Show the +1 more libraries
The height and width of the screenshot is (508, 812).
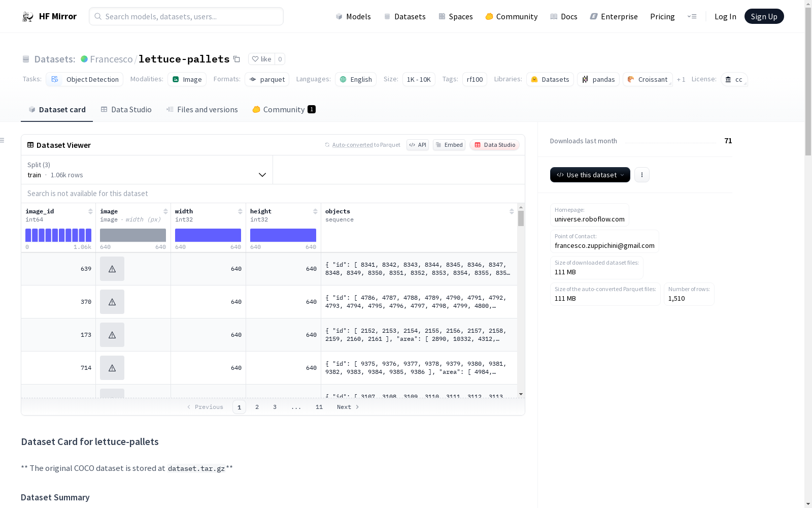681,79
